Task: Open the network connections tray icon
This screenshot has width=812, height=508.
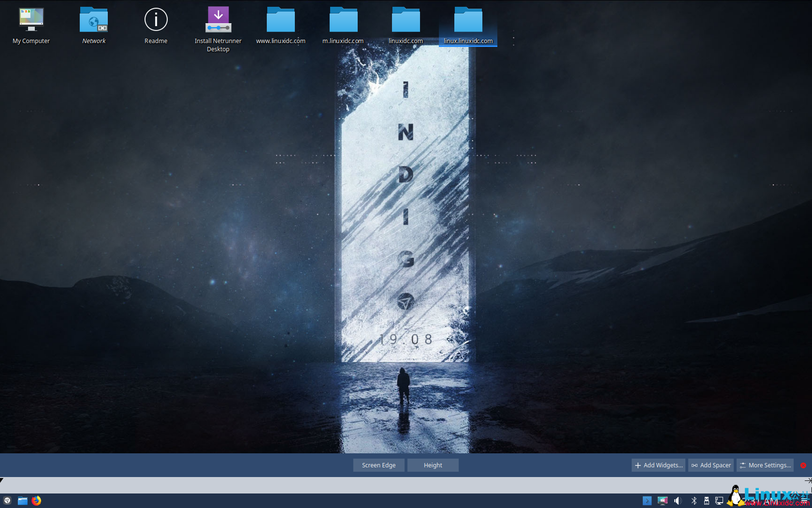Action: point(719,501)
